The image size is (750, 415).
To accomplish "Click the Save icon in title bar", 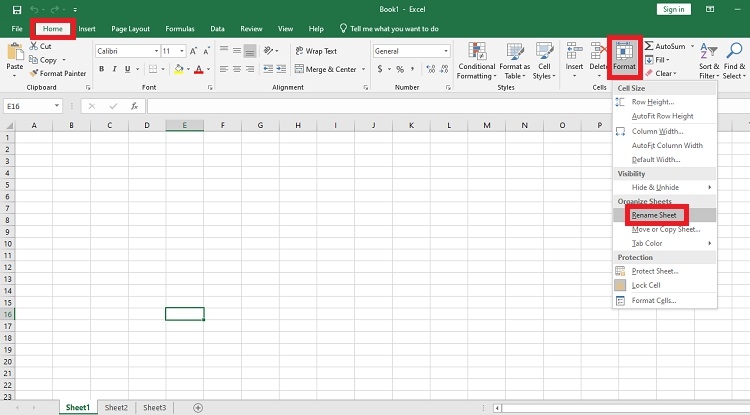I will point(17,10).
